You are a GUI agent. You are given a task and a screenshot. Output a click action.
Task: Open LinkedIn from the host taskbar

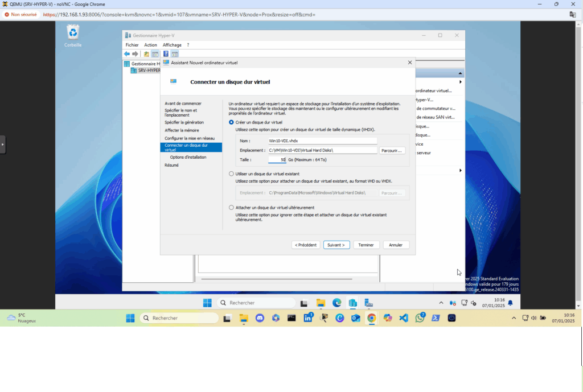click(x=308, y=317)
